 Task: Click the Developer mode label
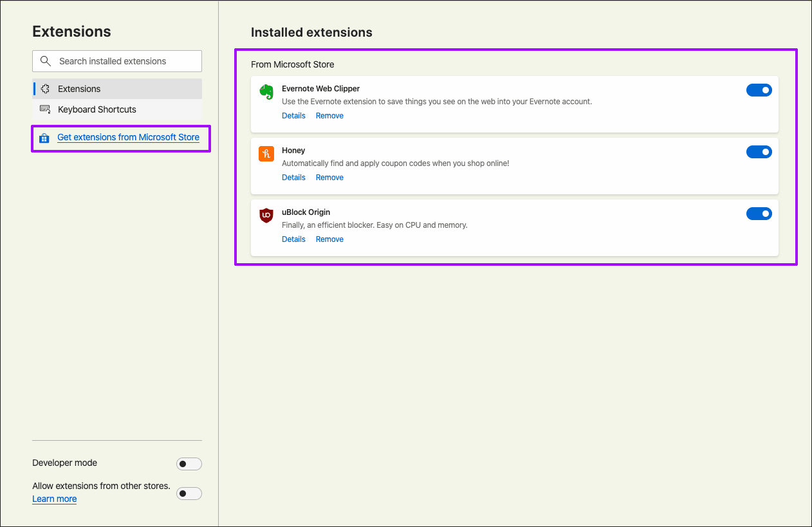[x=65, y=463]
